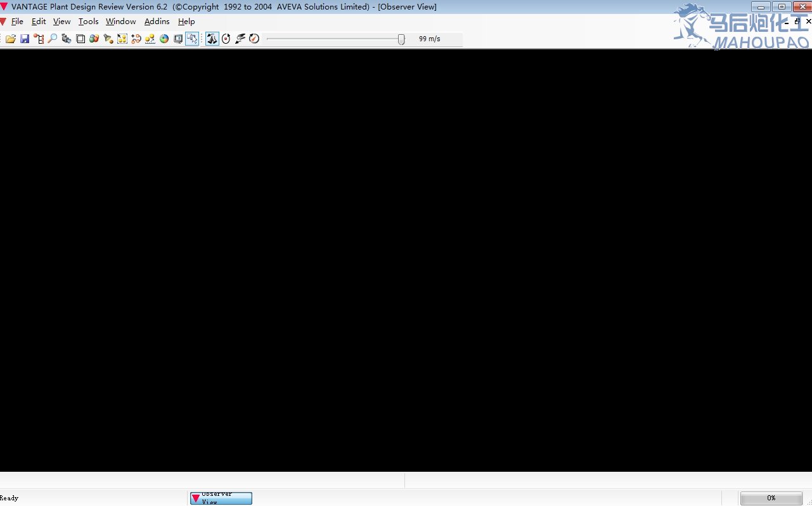Open the path animation icon

[136, 39]
